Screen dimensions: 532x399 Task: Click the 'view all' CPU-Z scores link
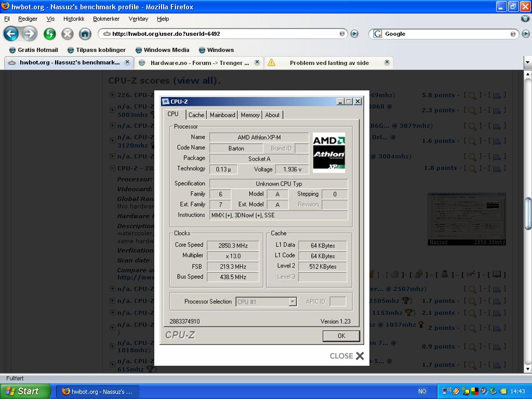(196, 81)
